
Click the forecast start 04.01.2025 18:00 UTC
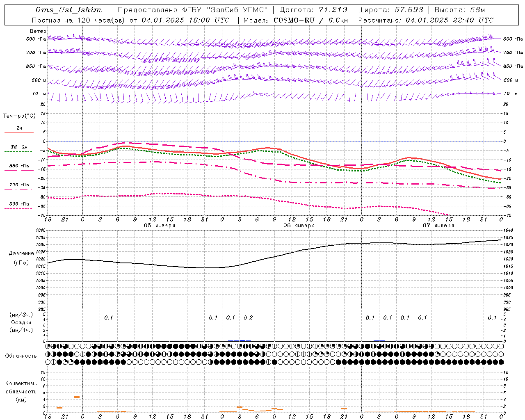coord(185,20)
